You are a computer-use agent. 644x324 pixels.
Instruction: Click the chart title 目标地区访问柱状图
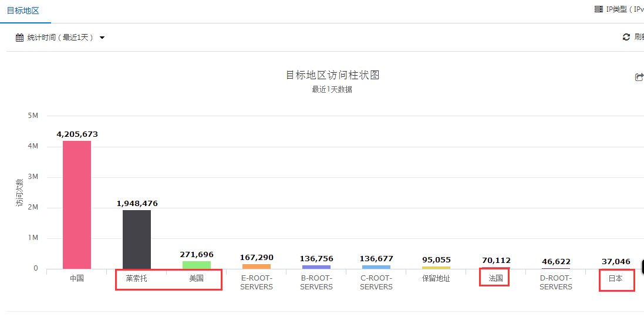click(x=333, y=75)
